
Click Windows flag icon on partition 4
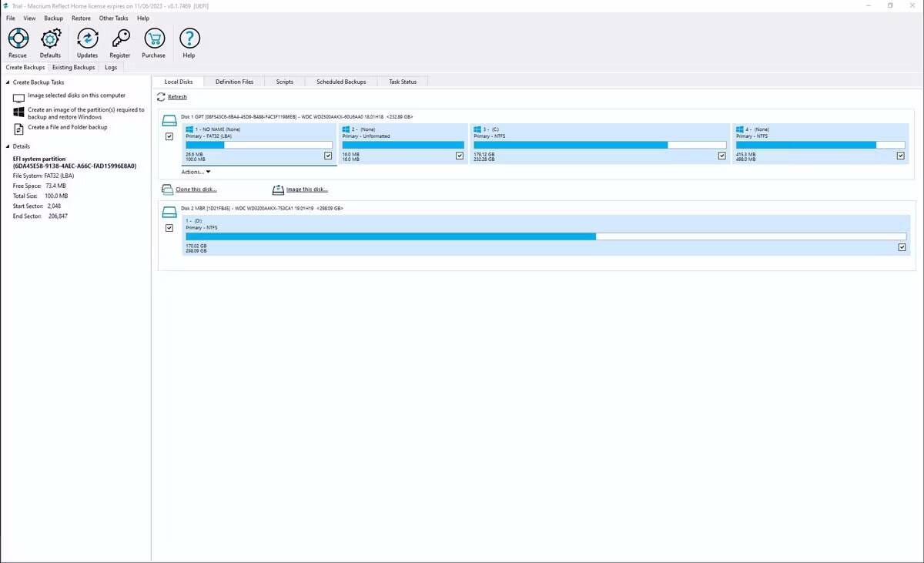740,129
